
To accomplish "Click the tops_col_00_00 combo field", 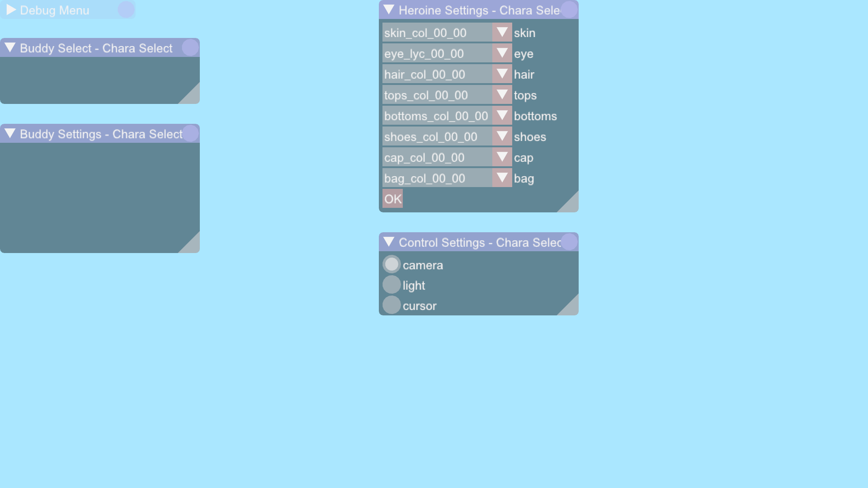I will pos(438,94).
